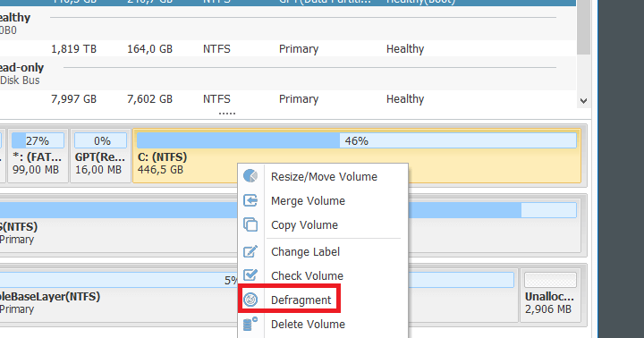The image size is (644, 338).
Task: Click the Healthy status in 7,997 GB row
Action: coord(405,99)
